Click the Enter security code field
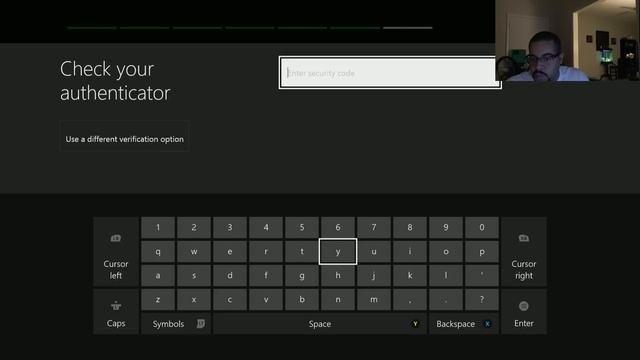This screenshot has width=640, height=360. coord(390,73)
